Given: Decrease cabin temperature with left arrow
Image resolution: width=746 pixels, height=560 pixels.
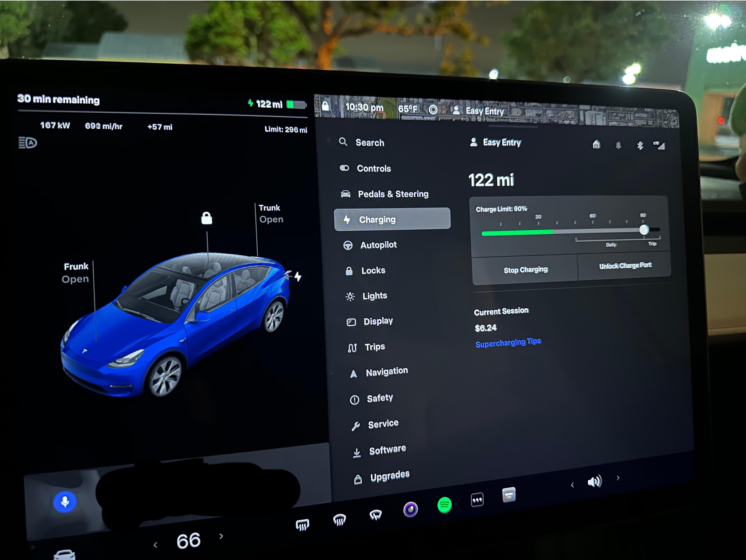Looking at the screenshot, I should click(x=155, y=544).
